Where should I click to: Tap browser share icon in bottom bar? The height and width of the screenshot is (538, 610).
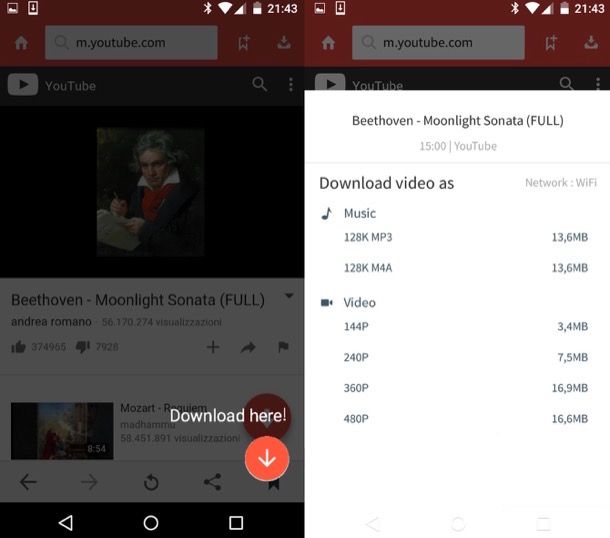pyautogui.click(x=212, y=482)
